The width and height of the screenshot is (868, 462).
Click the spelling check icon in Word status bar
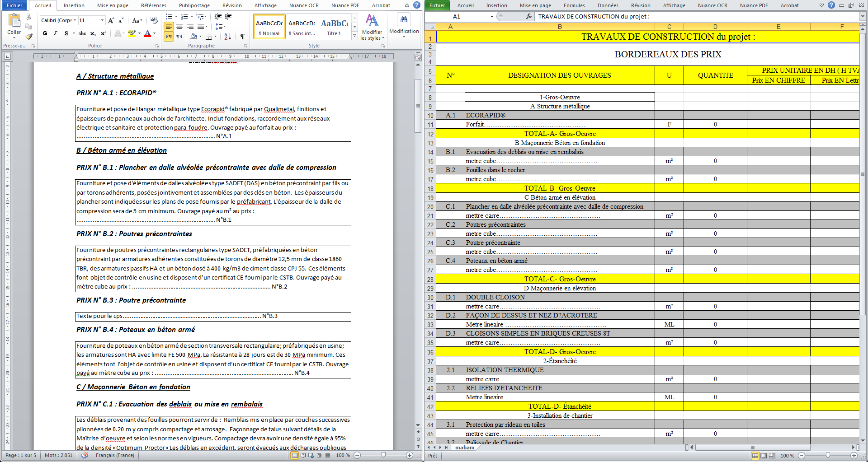(85, 455)
